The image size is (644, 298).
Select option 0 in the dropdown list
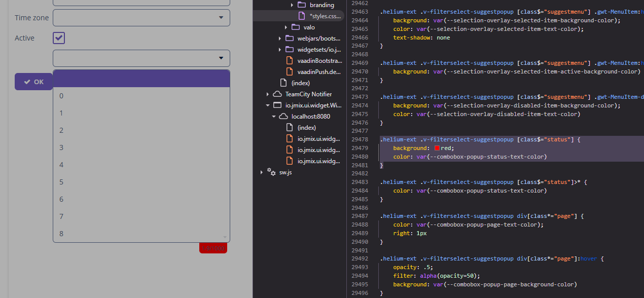click(141, 96)
